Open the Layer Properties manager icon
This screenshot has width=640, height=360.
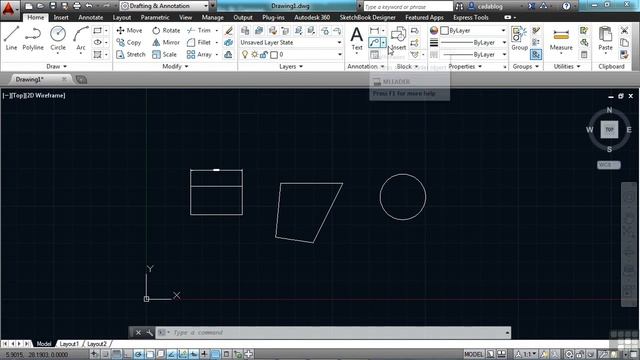click(x=245, y=30)
